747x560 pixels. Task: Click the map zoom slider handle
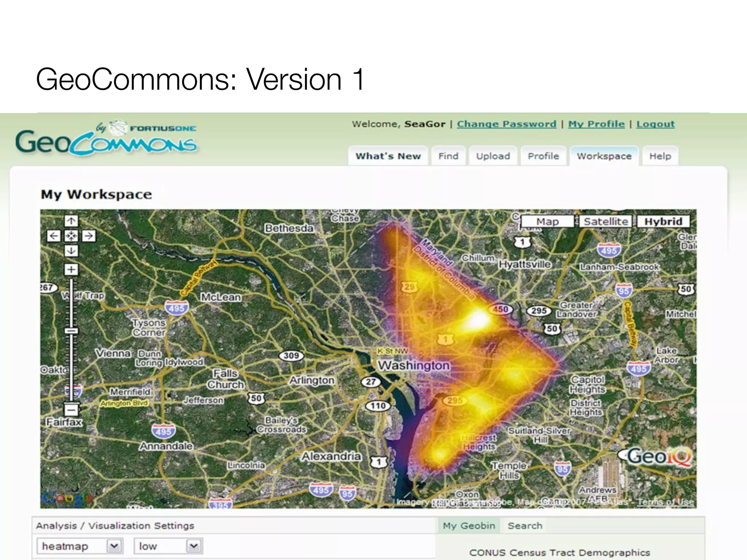pyautogui.click(x=71, y=331)
